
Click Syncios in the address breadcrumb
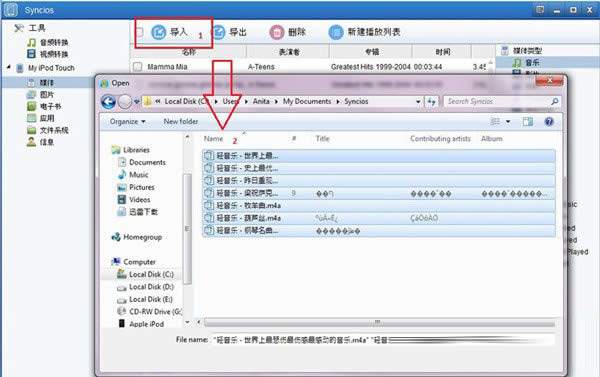pyautogui.click(x=356, y=101)
